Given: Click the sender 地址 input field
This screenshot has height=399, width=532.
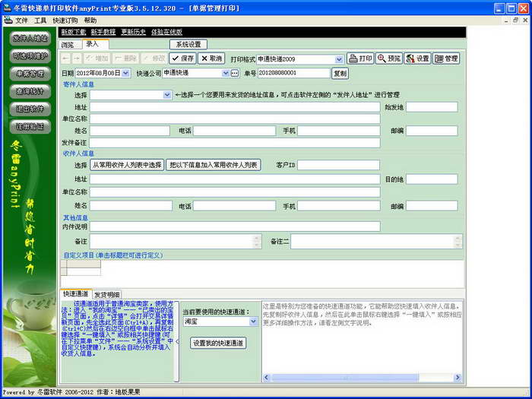Looking at the screenshot, I should (x=235, y=107).
